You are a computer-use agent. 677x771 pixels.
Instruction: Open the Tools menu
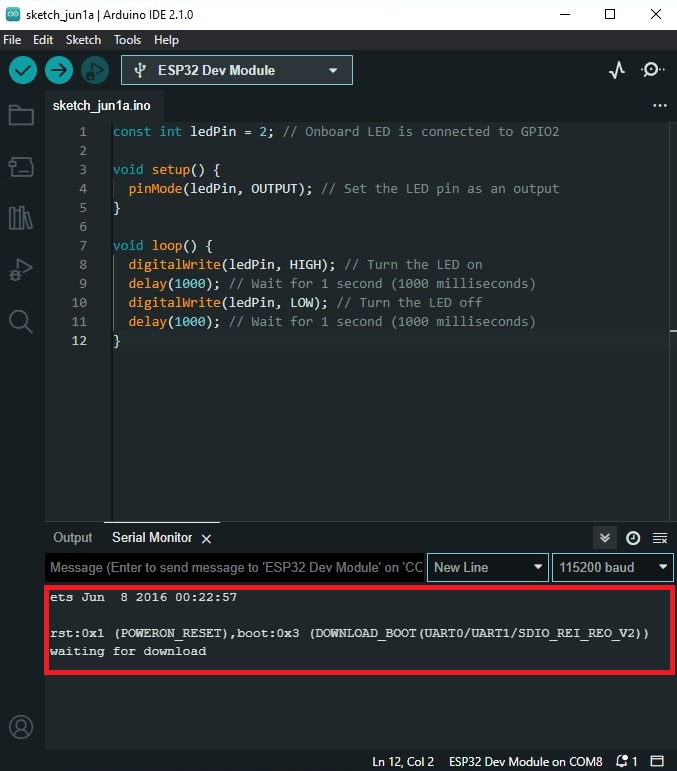click(127, 40)
